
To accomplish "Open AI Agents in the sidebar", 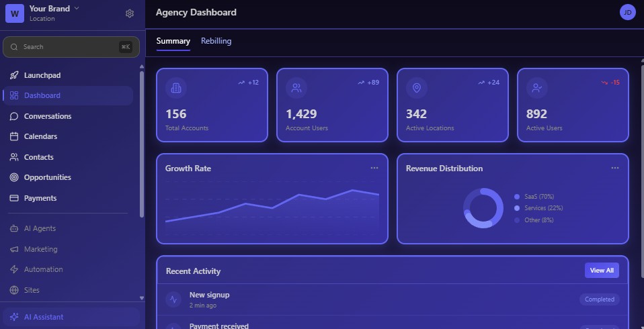I will coord(68,228).
